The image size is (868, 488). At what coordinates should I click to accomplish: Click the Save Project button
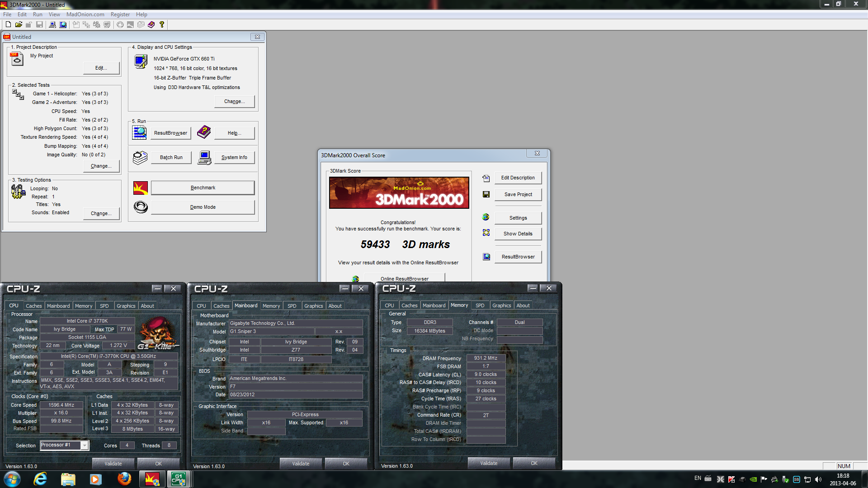[518, 195]
